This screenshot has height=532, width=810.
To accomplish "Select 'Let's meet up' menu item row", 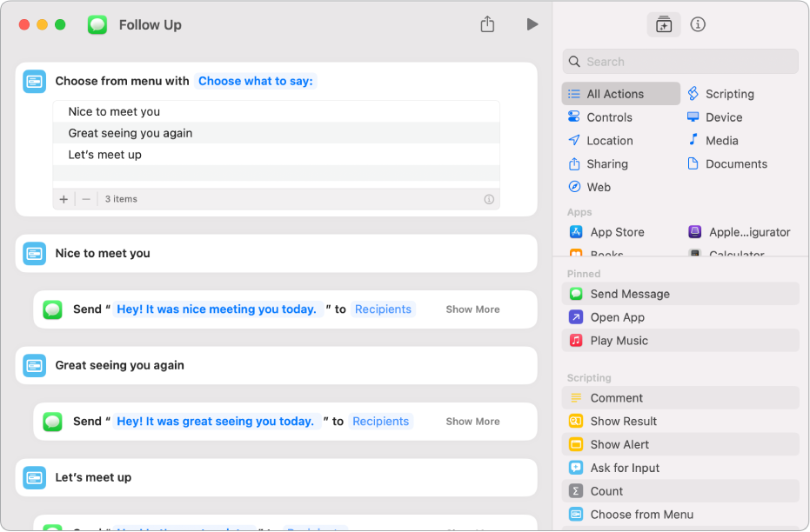I will [277, 154].
